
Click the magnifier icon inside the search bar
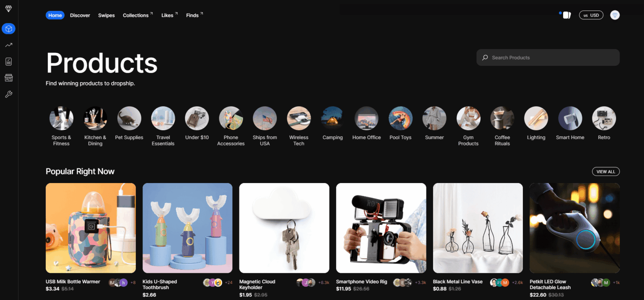click(x=485, y=57)
